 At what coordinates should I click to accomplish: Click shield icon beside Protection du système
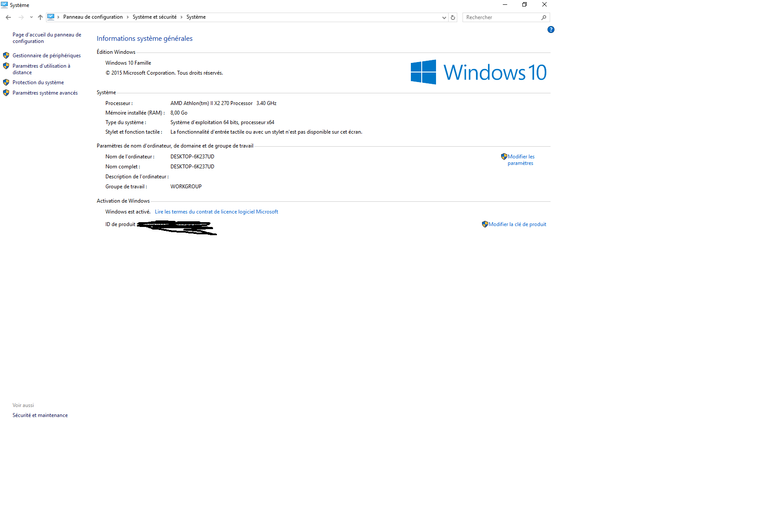pos(6,82)
